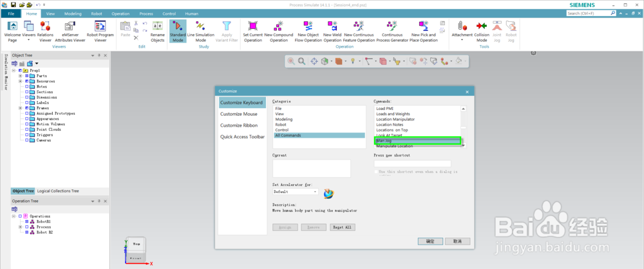Toggle the Frames folder display checkbox
This screenshot has width=644, height=269.
coord(26,108)
